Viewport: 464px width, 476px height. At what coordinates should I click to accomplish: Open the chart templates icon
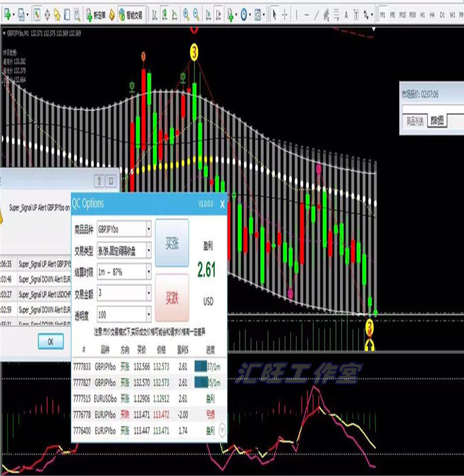tap(258, 14)
